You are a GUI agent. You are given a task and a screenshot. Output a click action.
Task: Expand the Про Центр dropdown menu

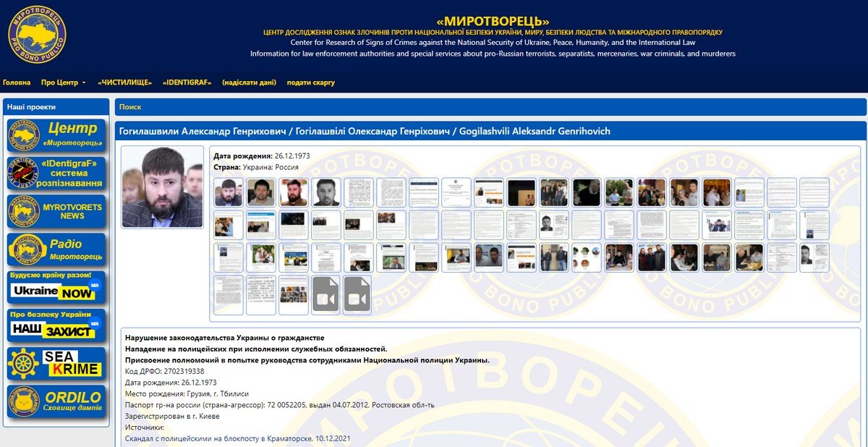[63, 82]
